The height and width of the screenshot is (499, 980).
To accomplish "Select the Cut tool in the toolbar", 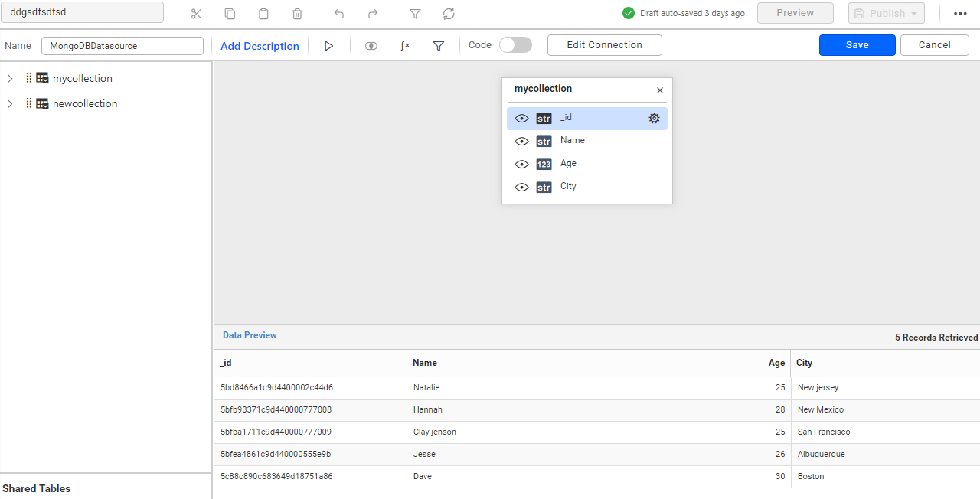I will pos(196,13).
